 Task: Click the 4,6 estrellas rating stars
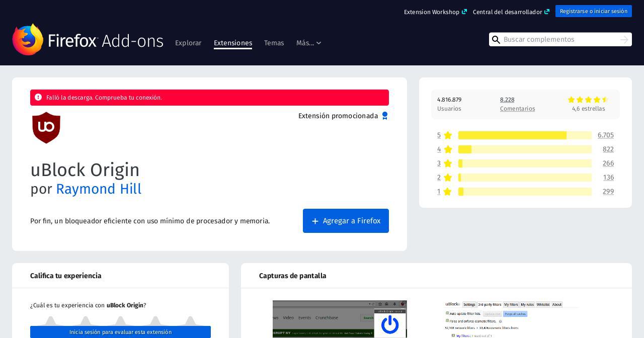[x=588, y=100]
